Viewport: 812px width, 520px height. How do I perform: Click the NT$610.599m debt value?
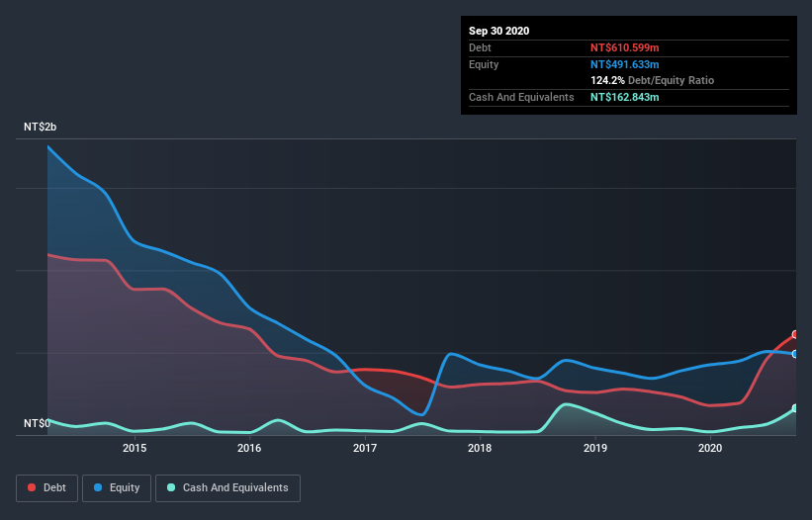624,47
